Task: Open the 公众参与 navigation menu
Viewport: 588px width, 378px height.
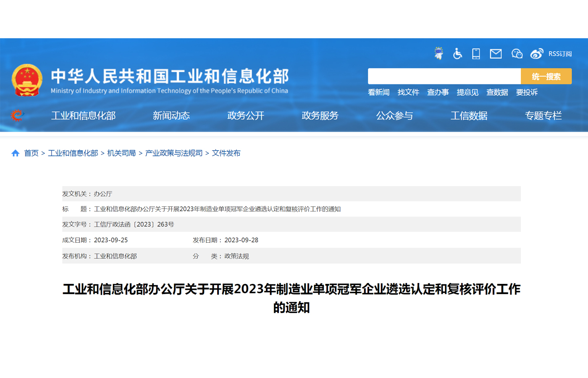Action: click(394, 115)
